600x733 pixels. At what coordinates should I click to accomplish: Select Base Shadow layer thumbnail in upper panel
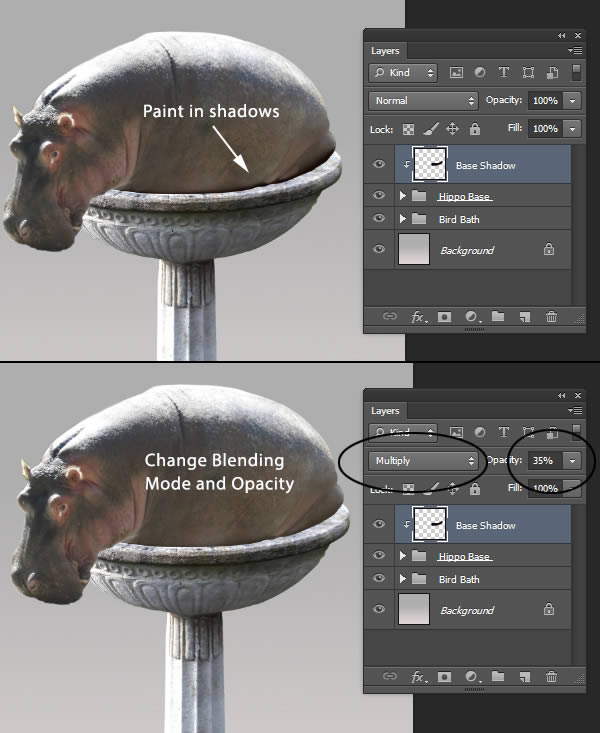tap(430, 164)
